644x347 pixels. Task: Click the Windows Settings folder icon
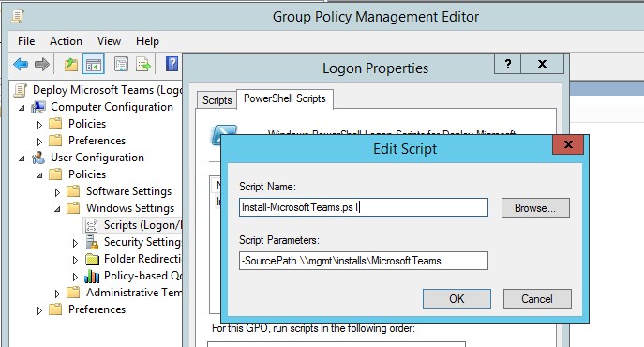(x=73, y=208)
